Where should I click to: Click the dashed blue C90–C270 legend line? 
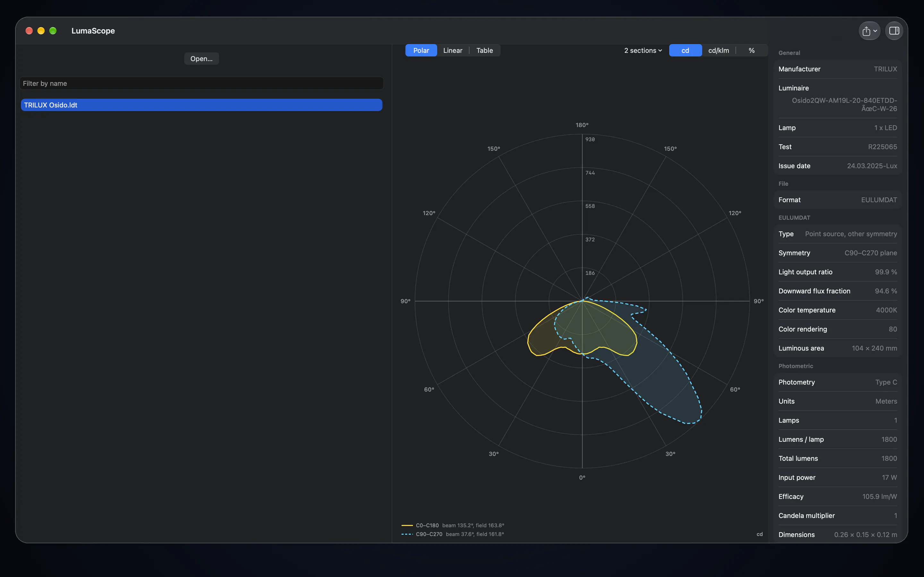(x=407, y=534)
